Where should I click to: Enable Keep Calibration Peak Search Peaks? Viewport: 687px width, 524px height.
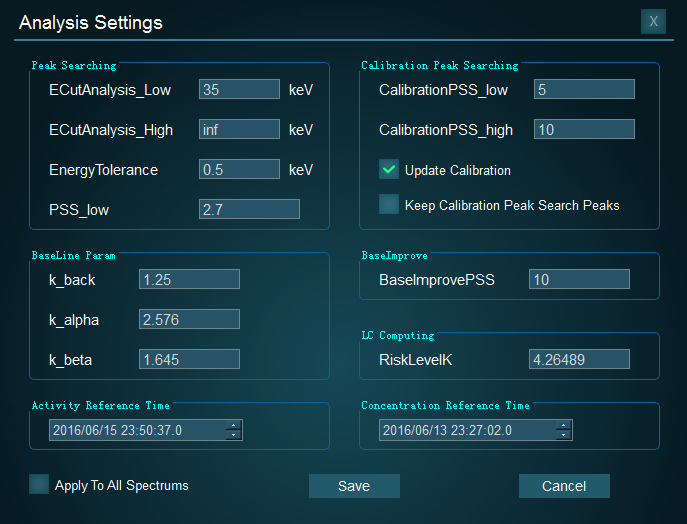(389, 204)
